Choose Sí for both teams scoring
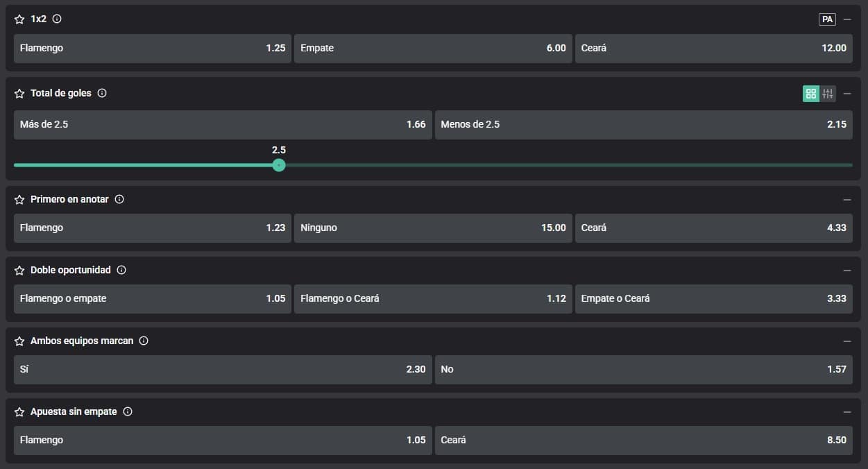 tap(223, 370)
